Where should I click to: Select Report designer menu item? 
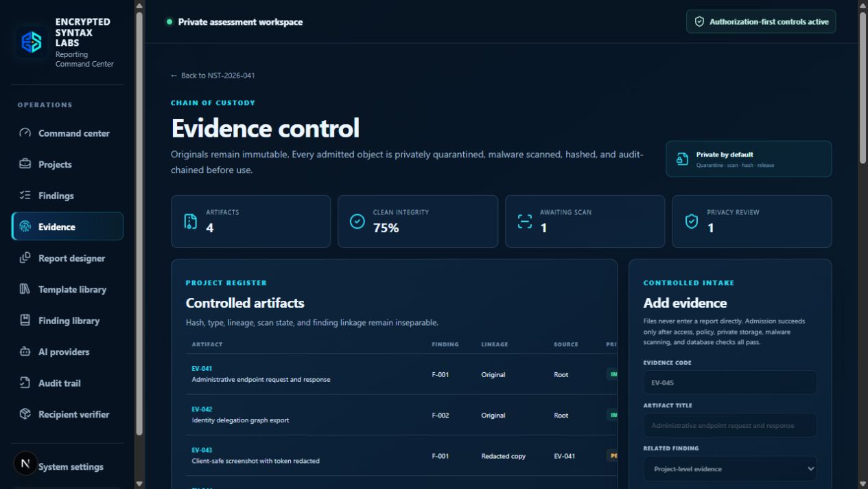coord(67,258)
